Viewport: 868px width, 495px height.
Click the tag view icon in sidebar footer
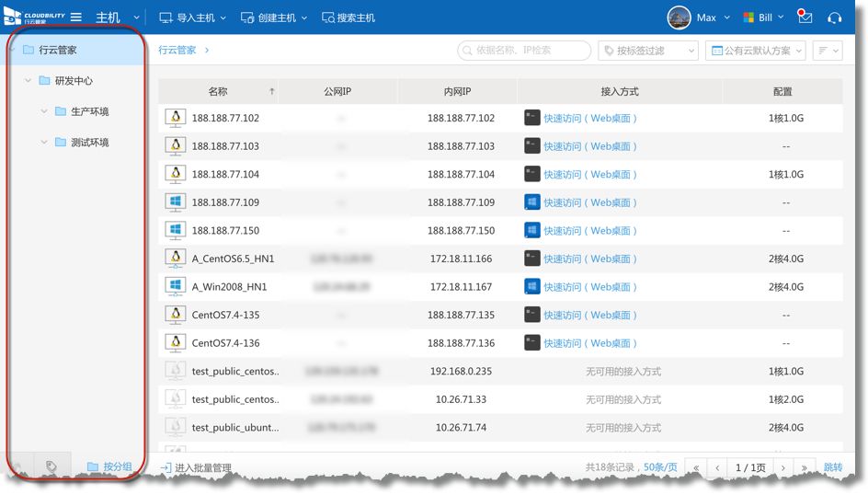(x=51, y=467)
